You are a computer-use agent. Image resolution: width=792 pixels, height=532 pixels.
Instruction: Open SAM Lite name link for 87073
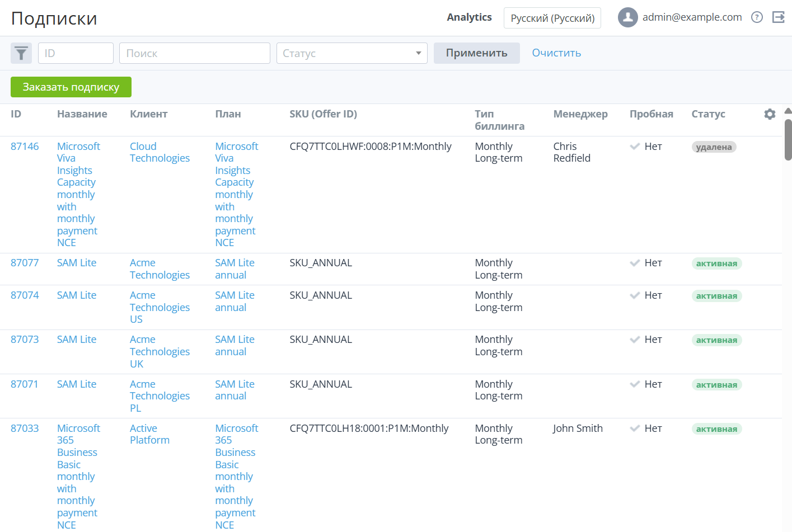point(77,340)
